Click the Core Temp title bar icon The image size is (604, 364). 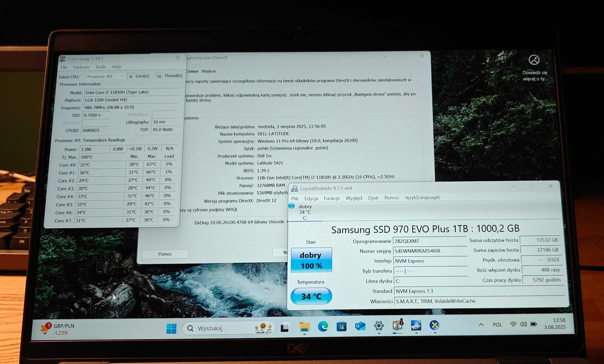(63, 59)
